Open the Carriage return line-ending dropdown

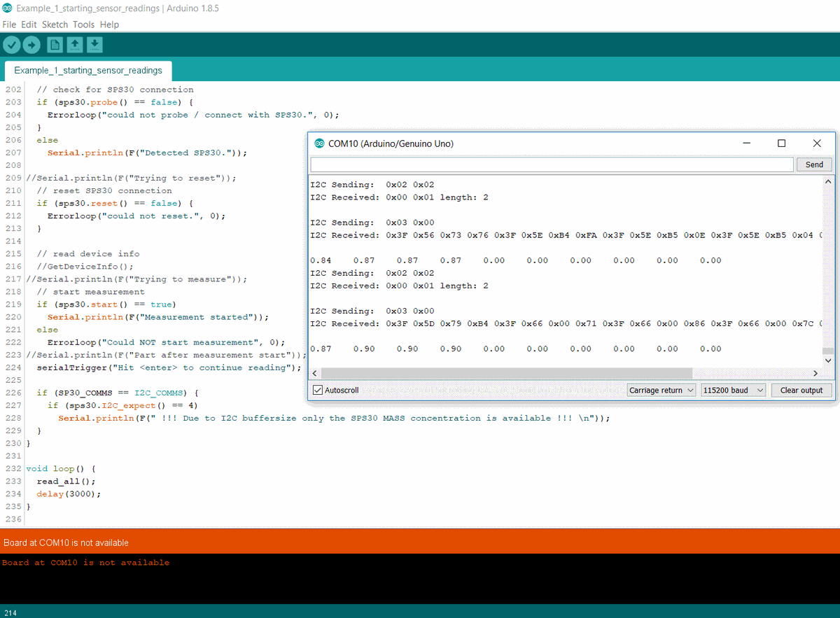[661, 390]
